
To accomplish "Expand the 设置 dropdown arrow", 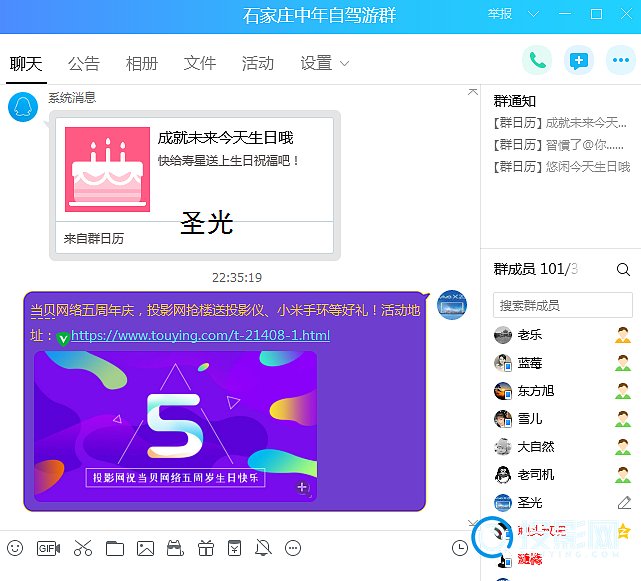I will point(345,63).
